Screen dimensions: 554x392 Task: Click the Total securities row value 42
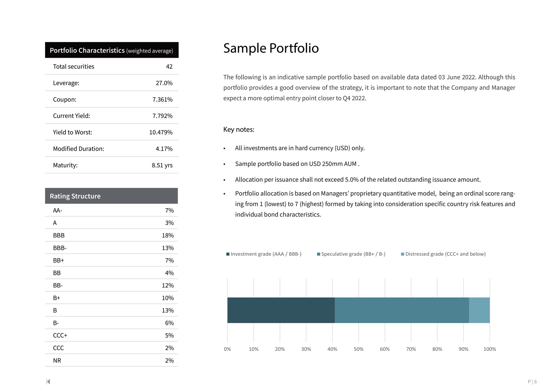pyautogui.click(x=169, y=67)
